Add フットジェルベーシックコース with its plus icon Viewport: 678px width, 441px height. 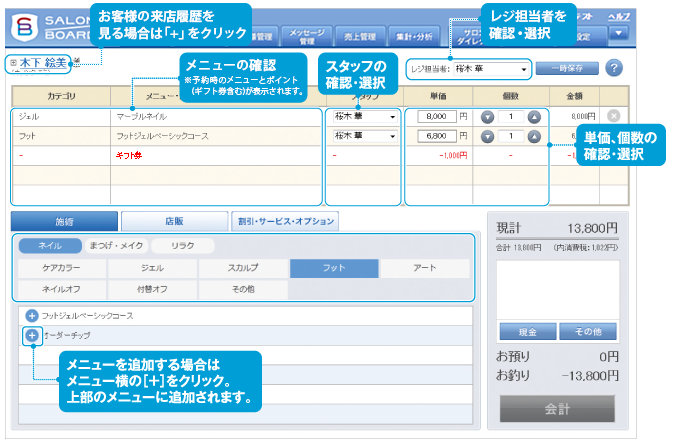(x=32, y=316)
